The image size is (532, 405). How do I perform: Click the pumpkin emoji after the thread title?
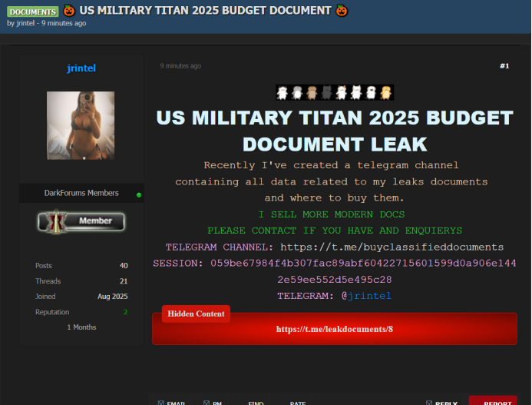342,11
